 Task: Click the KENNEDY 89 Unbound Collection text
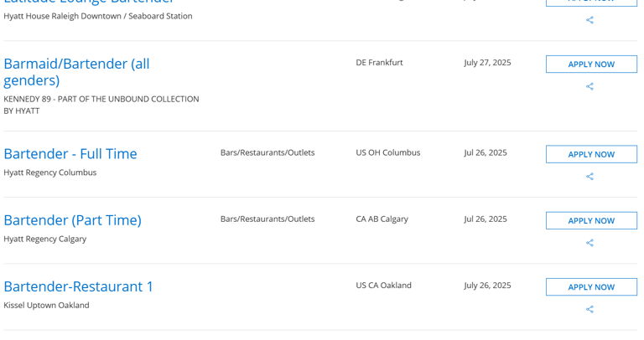[101, 105]
